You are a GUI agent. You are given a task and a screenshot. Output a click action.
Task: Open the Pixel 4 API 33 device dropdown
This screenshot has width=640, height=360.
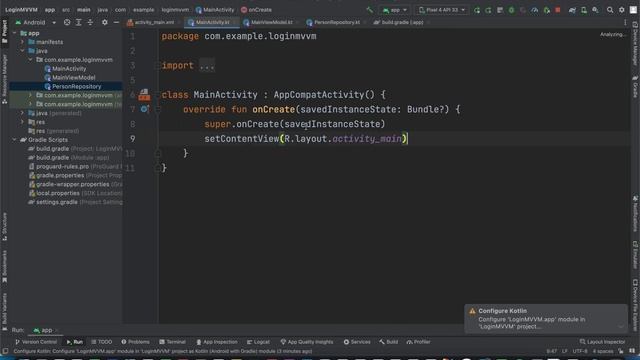441,10
